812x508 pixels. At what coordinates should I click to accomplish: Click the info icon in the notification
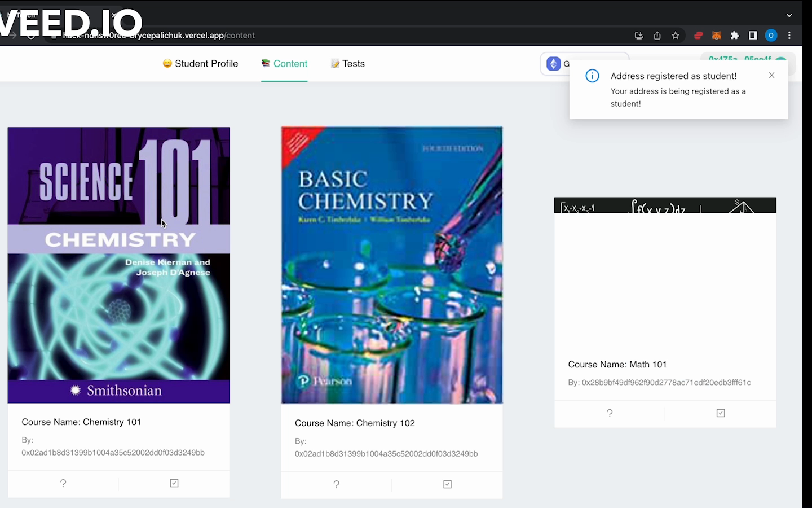pyautogui.click(x=592, y=76)
